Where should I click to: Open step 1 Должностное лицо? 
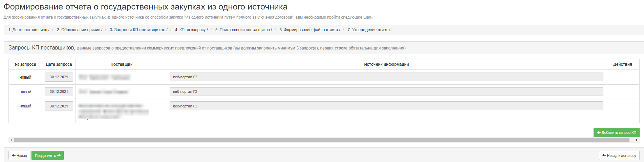tap(28, 30)
